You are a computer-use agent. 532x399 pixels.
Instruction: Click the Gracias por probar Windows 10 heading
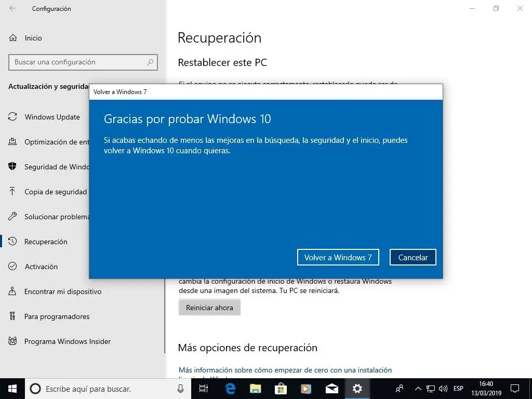click(x=187, y=119)
